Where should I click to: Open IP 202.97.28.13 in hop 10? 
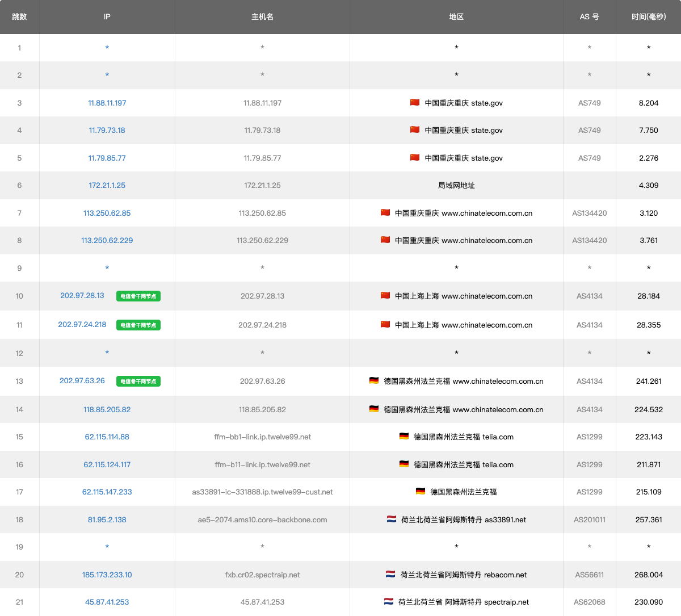pos(82,295)
